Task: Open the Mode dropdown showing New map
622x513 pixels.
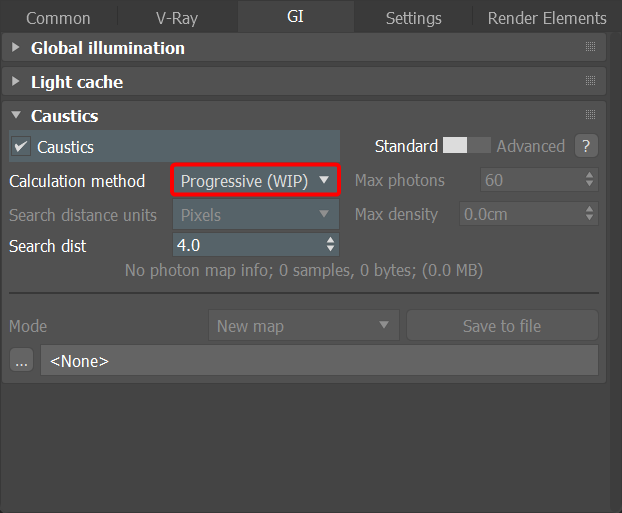Action: [303, 326]
